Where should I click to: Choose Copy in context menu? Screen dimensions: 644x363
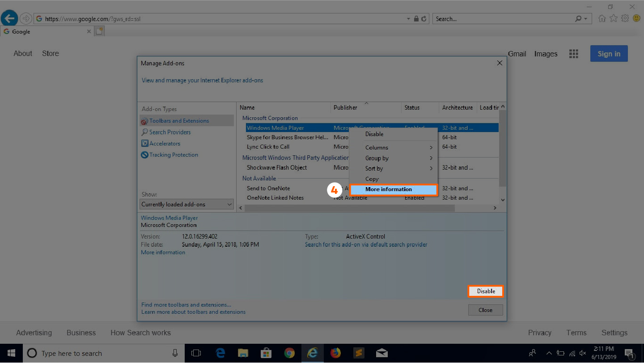coord(393,179)
